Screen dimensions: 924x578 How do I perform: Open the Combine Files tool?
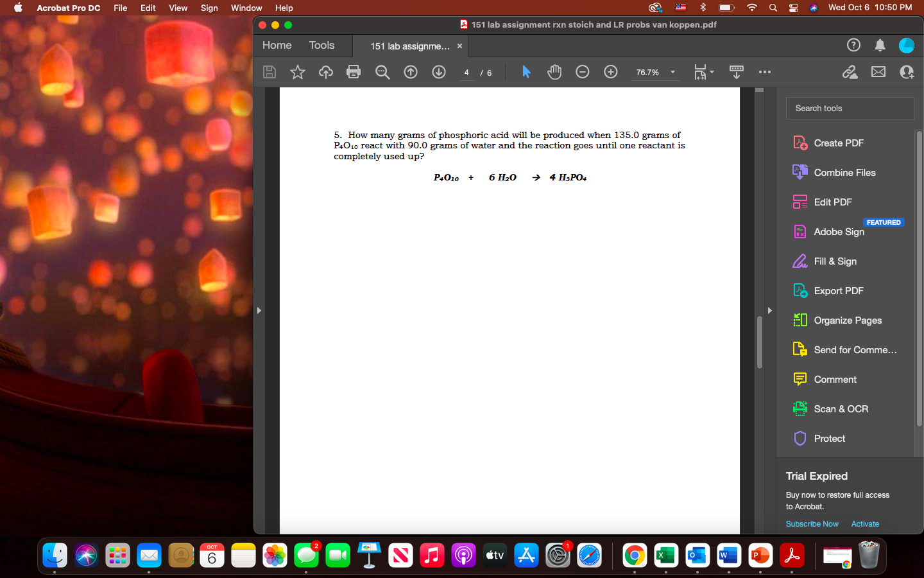[846, 172]
